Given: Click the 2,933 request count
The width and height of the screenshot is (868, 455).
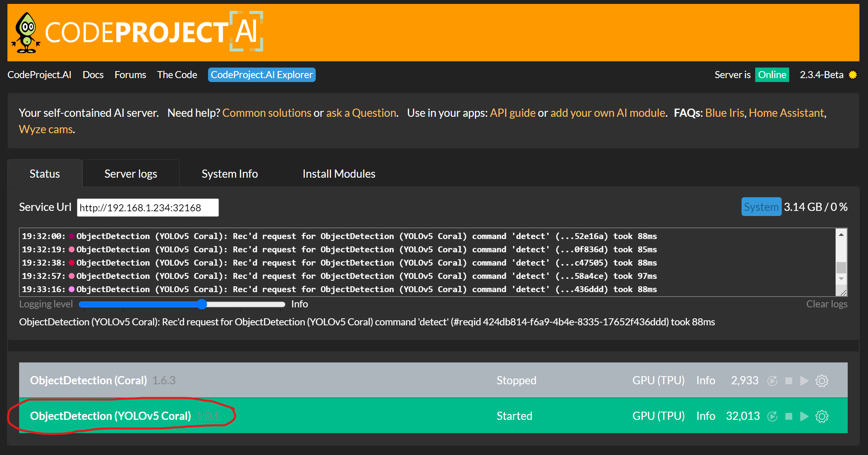Looking at the screenshot, I should click(745, 380).
